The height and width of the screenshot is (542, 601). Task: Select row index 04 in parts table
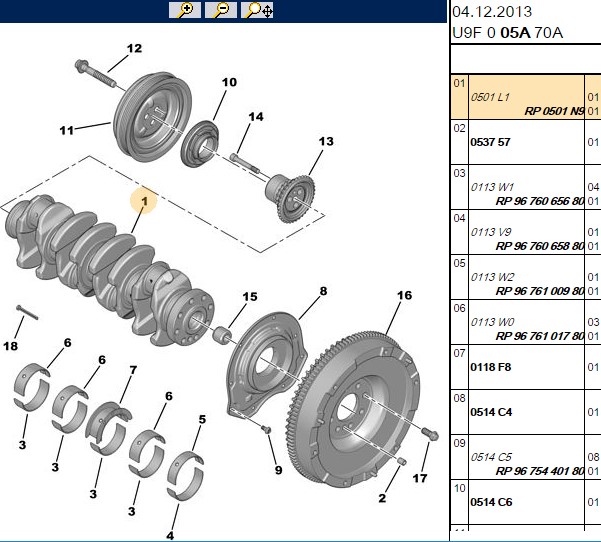coord(459,218)
